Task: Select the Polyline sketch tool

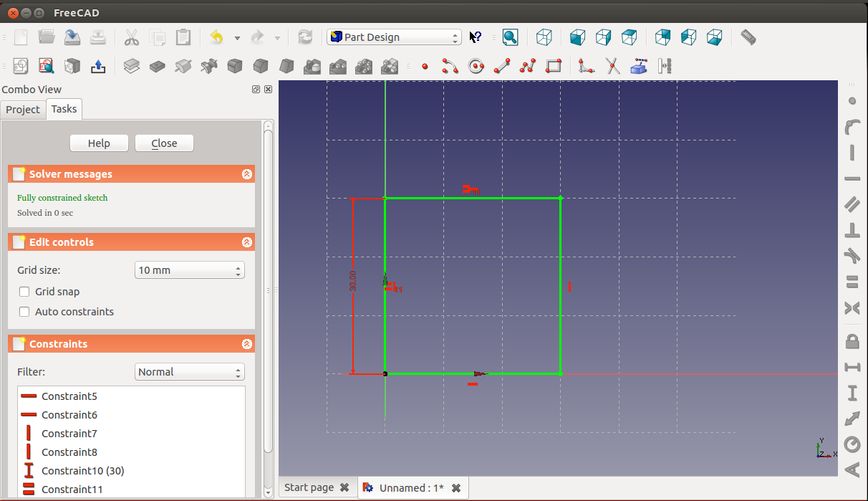Action: click(x=528, y=67)
